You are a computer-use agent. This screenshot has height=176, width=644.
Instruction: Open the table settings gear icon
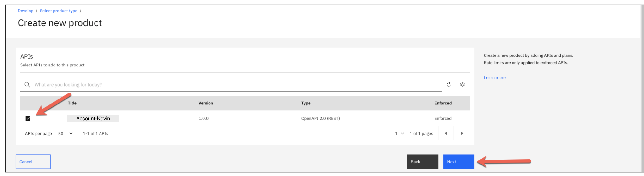462,84
